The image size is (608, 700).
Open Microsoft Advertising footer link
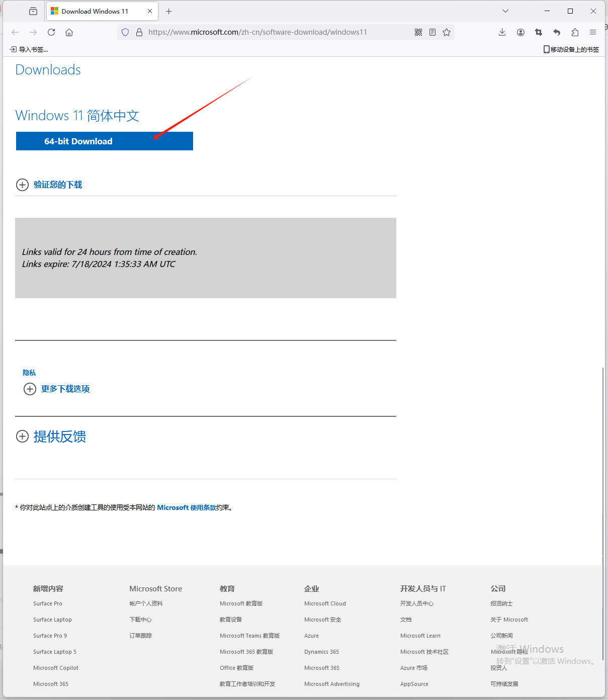(332, 684)
